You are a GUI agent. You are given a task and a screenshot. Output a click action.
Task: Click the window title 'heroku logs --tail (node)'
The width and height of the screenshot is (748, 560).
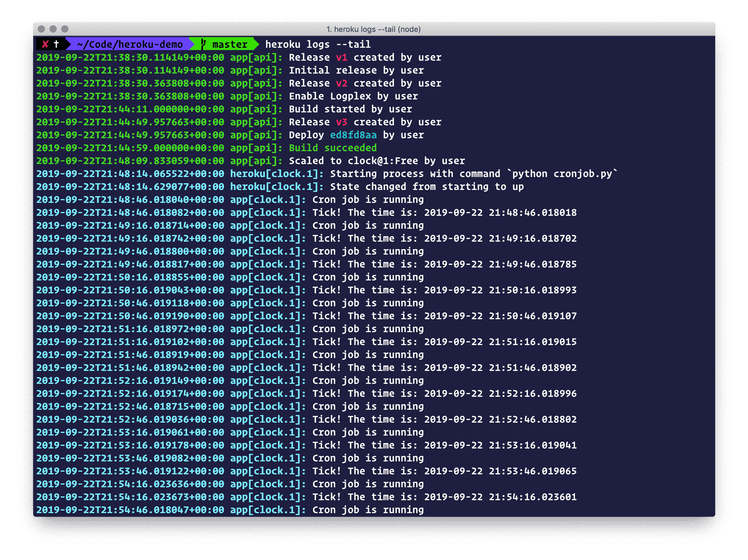coord(373,29)
